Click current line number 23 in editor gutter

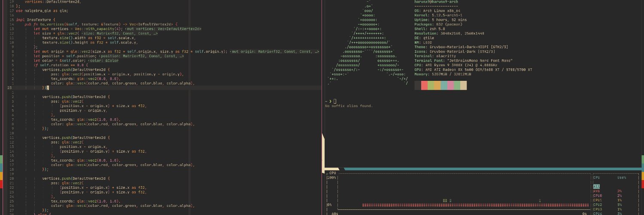(x=9, y=87)
